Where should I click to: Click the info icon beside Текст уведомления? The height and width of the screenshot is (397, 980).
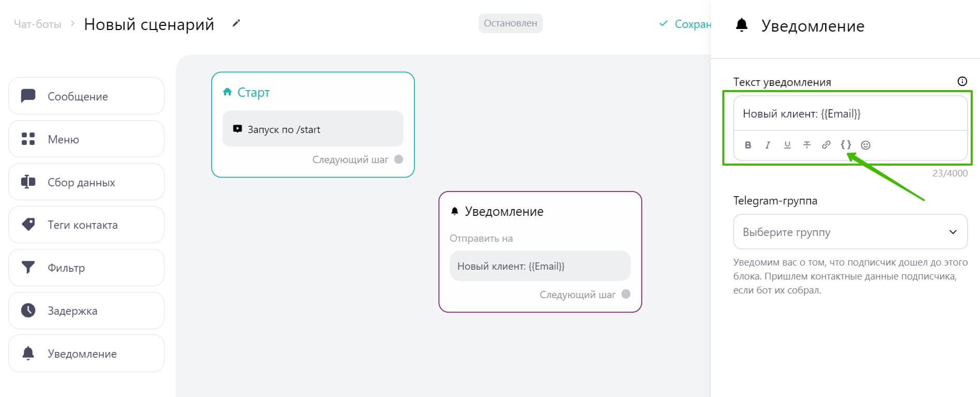[962, 81]
